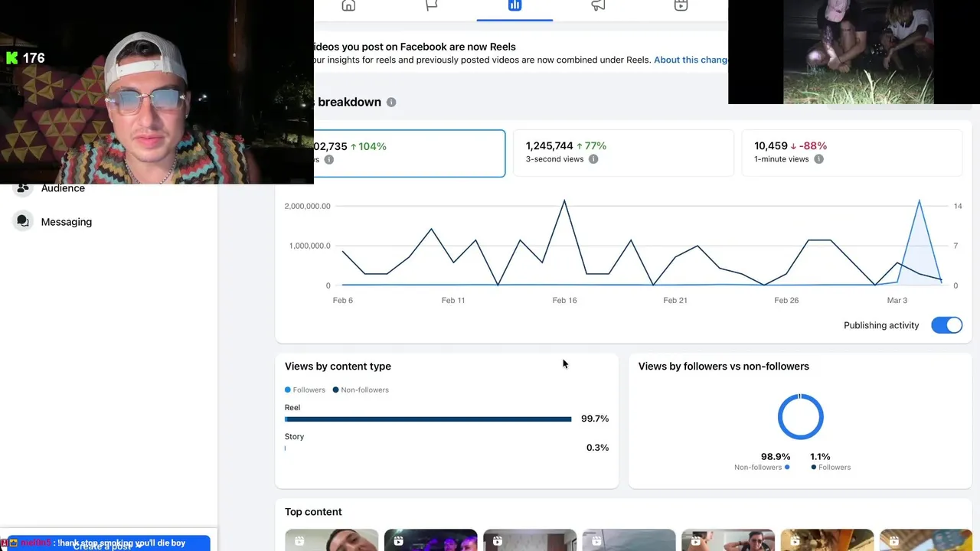Open Audience in the left sidebar

(63, 188)
